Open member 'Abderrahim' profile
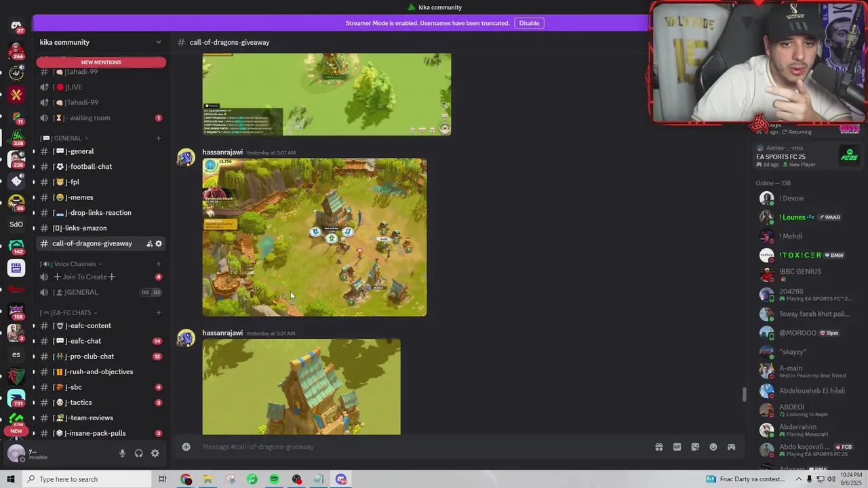 806,430
